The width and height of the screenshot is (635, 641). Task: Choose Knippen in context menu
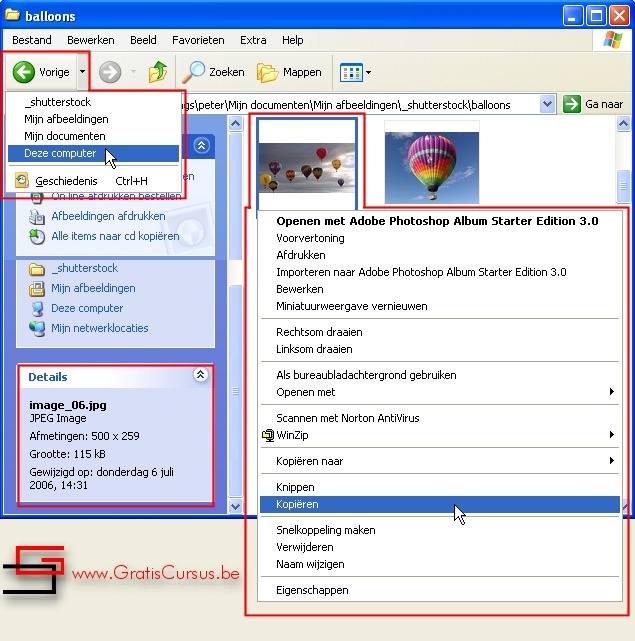[440, 487]
